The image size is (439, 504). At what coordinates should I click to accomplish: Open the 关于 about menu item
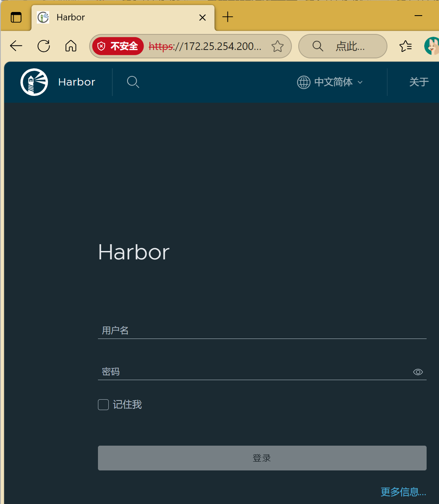click(x=419, y=82)
